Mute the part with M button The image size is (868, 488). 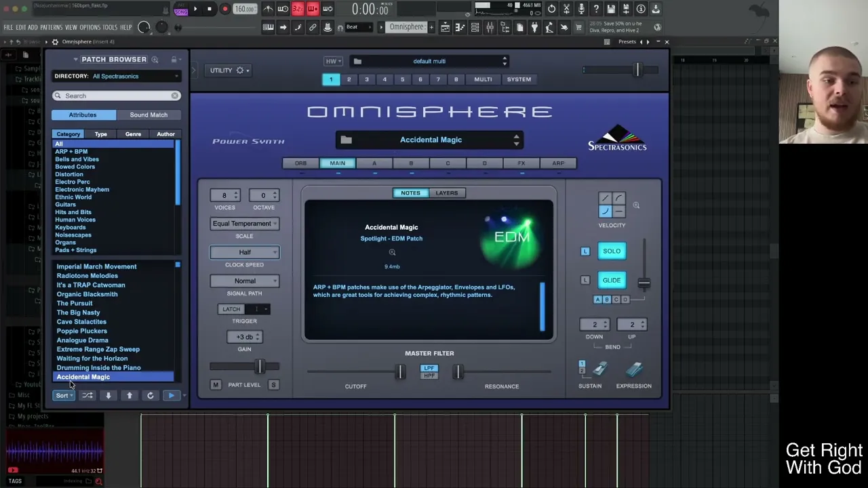[216, 385]
